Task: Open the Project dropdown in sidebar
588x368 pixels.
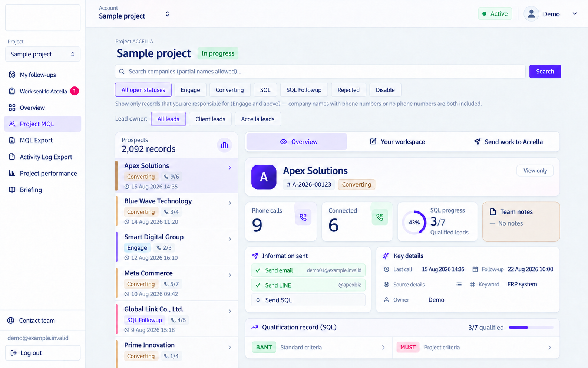Action: [43, 54]
